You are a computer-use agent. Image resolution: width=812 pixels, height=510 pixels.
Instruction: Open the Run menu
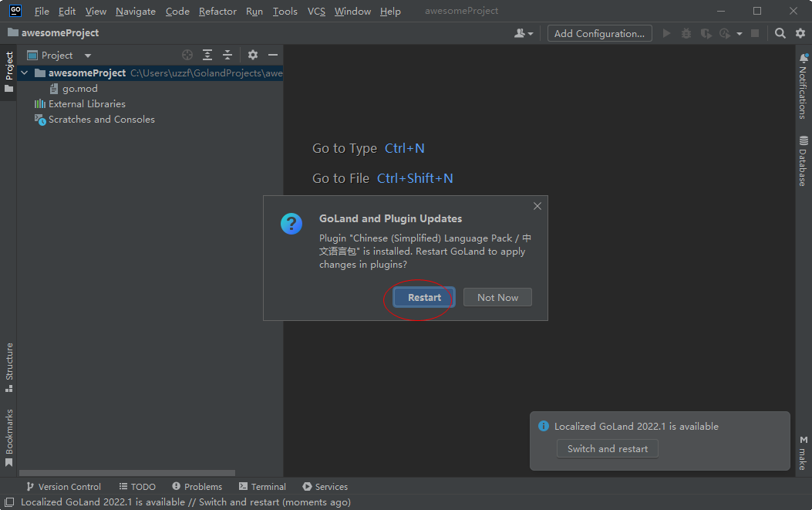pyautogui.click(x=254, y=12)
